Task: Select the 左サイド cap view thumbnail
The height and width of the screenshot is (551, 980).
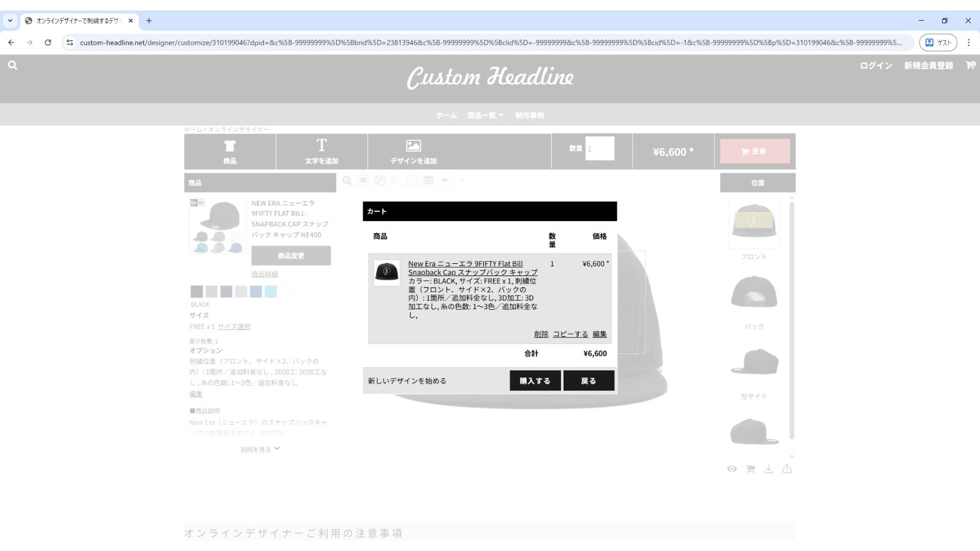Action: 754,362
